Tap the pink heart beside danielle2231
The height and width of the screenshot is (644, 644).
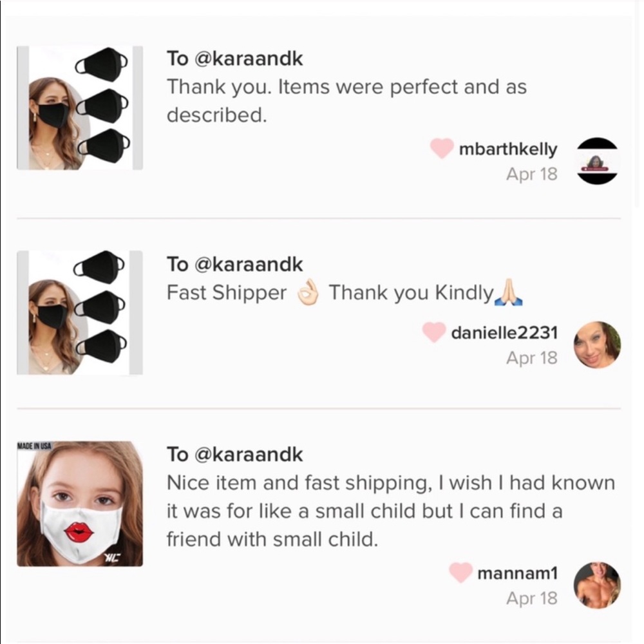tap(434, 332)
